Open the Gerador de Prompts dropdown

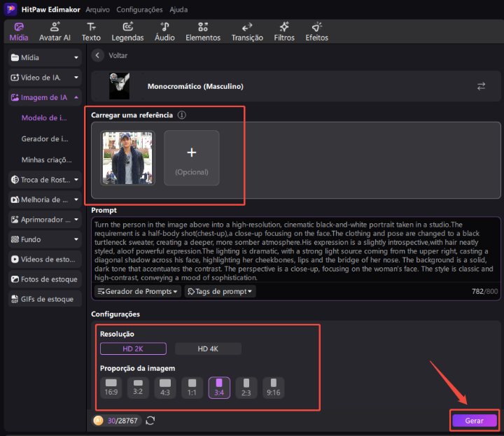(137, 291)
